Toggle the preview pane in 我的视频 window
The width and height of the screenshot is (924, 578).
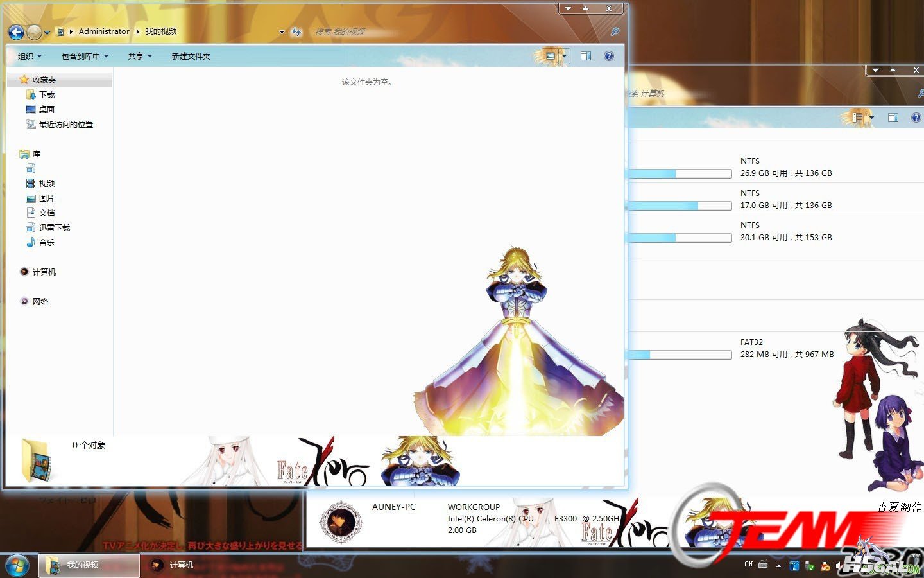coord(586,57)
